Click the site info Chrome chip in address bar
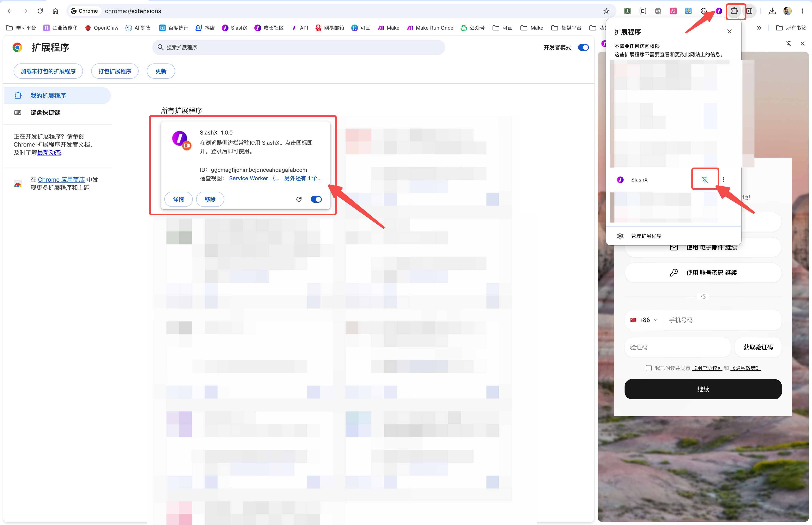Screen dimensions: 812x525 [x=84, y=11]
